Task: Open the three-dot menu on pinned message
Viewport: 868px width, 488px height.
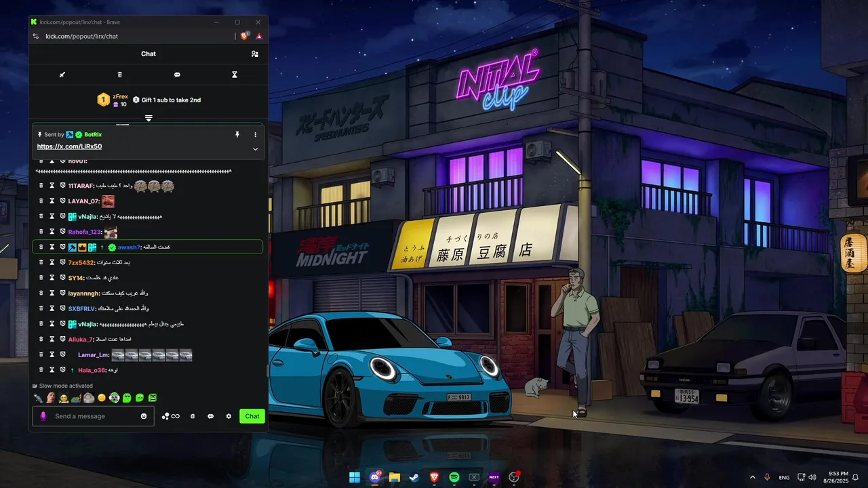Action: point(255,135)
